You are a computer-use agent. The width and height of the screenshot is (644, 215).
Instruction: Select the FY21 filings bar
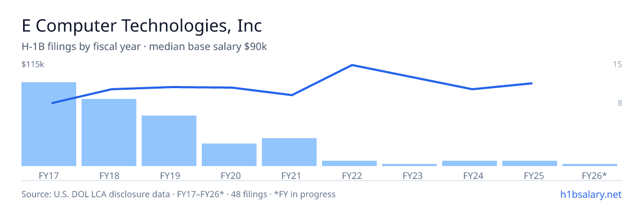[289, 152]
